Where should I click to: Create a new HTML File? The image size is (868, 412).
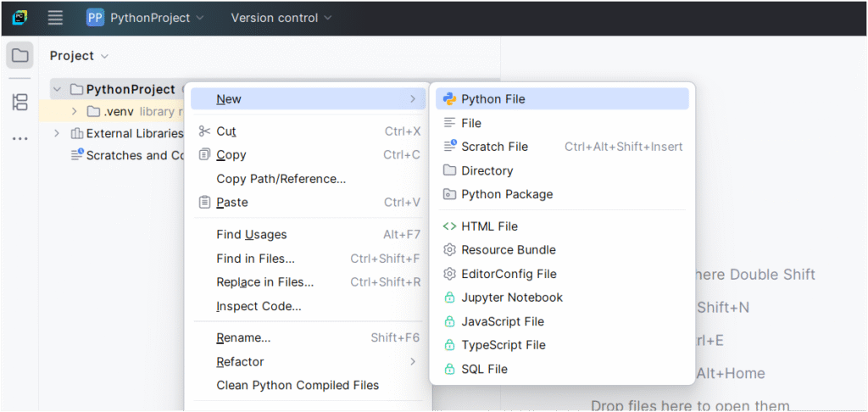tap(563, 226)
